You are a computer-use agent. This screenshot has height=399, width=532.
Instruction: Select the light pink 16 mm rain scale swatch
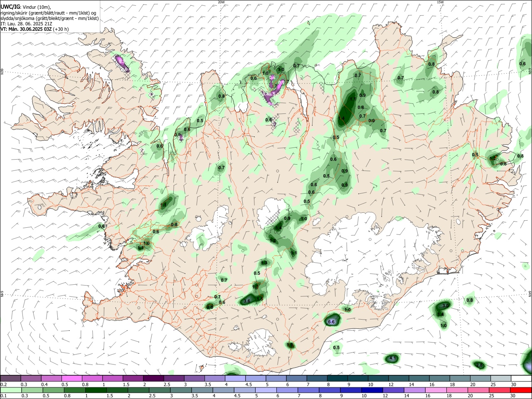(435, 390)
